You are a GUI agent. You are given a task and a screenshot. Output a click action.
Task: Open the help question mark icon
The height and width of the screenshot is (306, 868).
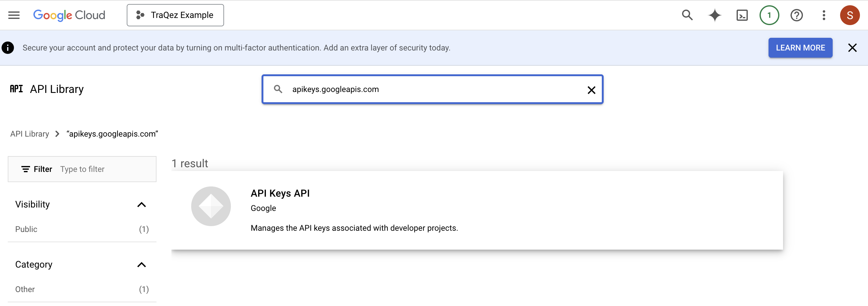[x=796, y=15]
